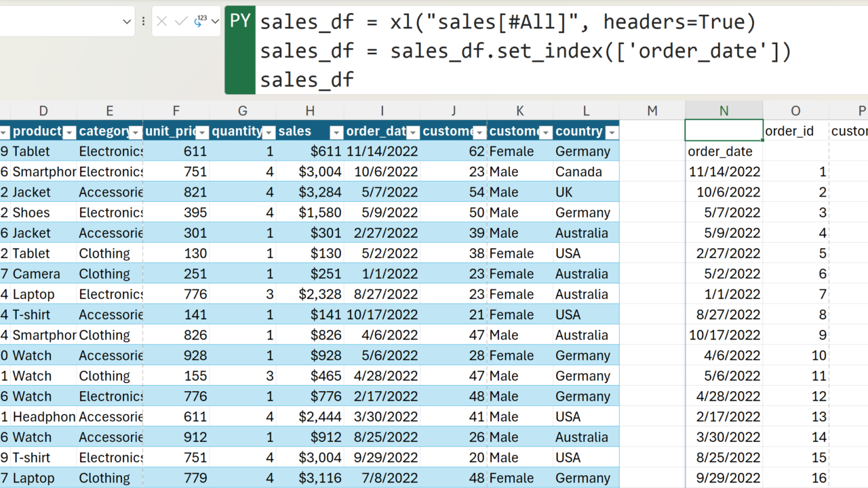Select column H header
This screenshot has width=868, height=488.
(x=310, y=111)
